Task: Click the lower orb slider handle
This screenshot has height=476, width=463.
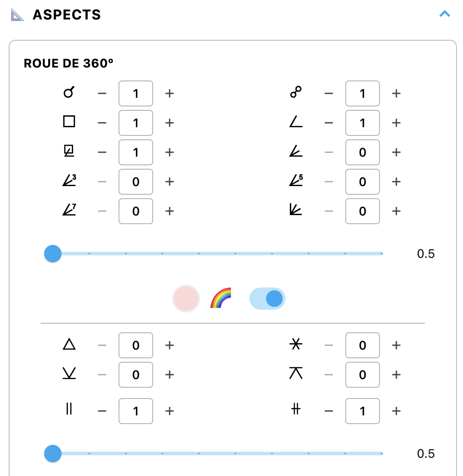Action: (x=53, y=453)
